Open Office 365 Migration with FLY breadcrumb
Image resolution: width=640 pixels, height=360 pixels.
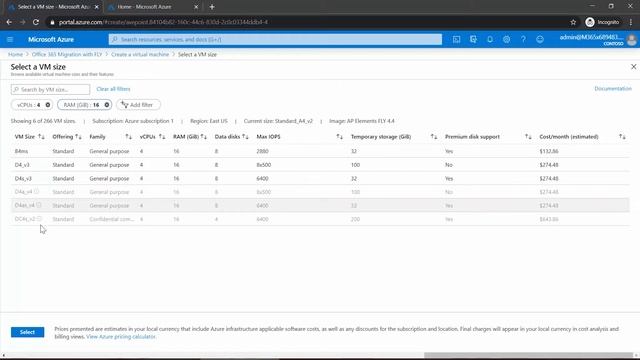67,54
